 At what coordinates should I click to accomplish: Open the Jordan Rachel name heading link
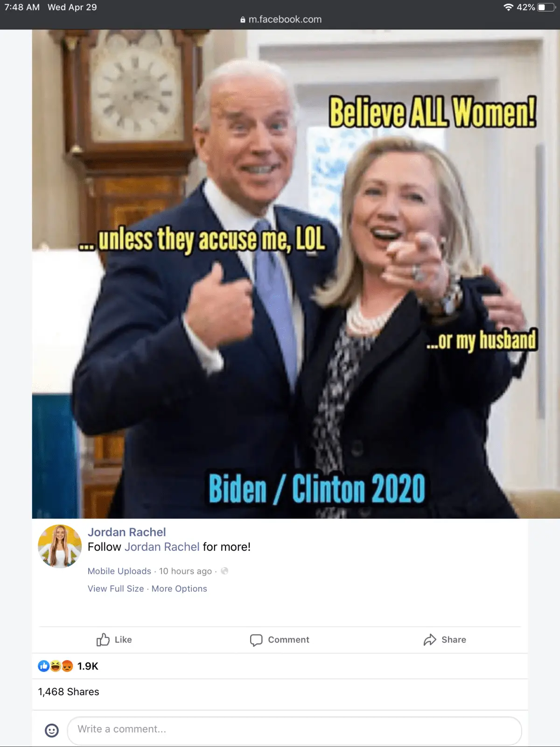127,532
